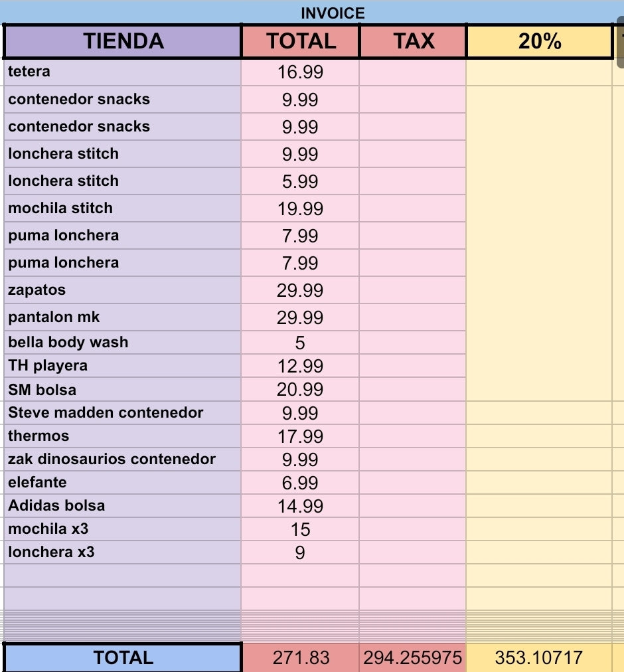Select the tetera item cell
This screenshot has height=672, width=624.
123,72
